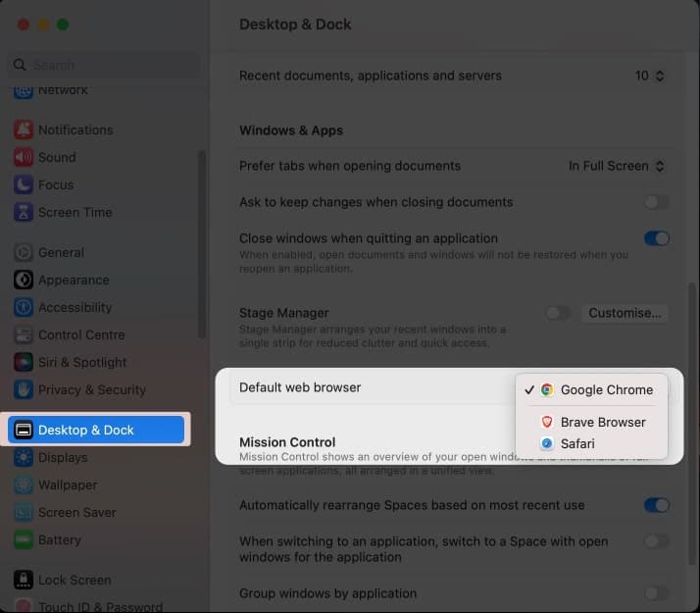
Task: Click the Mission Control heading
Action: (287, 442)
